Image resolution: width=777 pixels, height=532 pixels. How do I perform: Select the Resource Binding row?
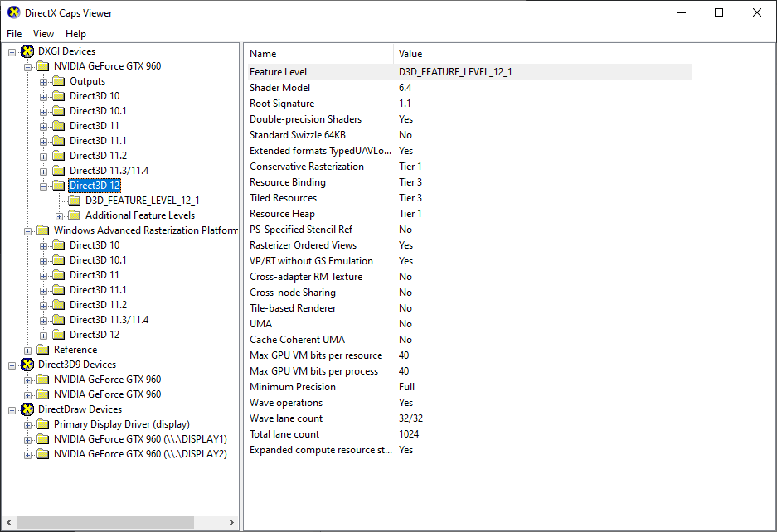[470, 182]
